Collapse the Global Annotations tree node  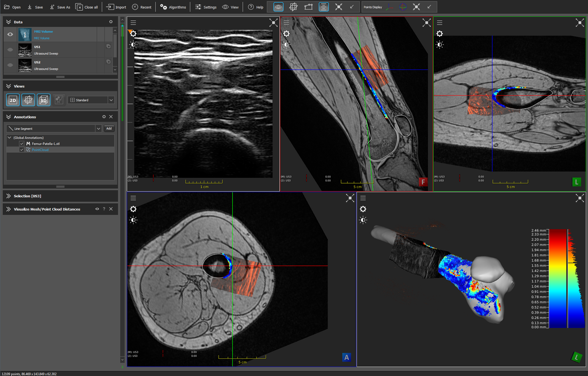(x=10, y=138)
